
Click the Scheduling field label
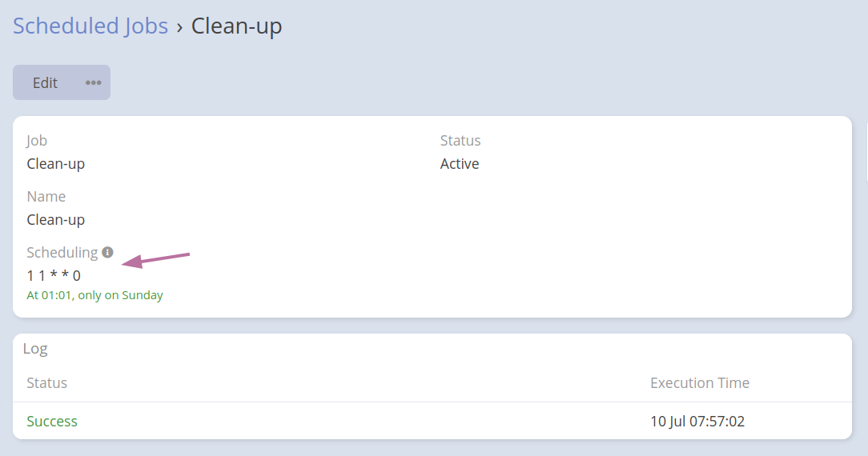tap(62, 253)
